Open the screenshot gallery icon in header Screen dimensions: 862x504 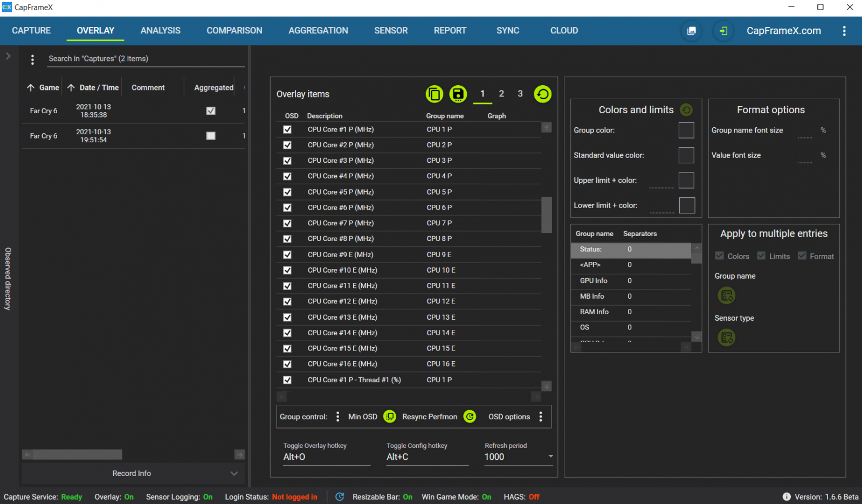[691, 31]
